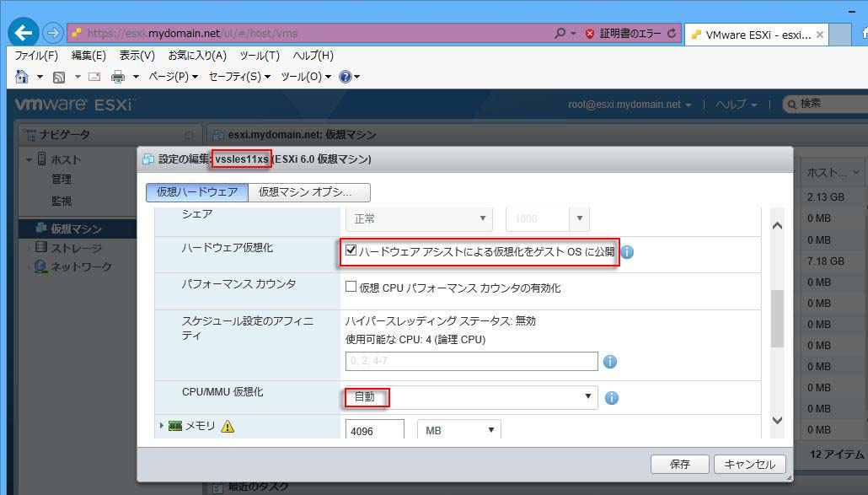This screenshot has height=495, width=868.
Task: Click the 保存 button
Action: pos(680,464)
